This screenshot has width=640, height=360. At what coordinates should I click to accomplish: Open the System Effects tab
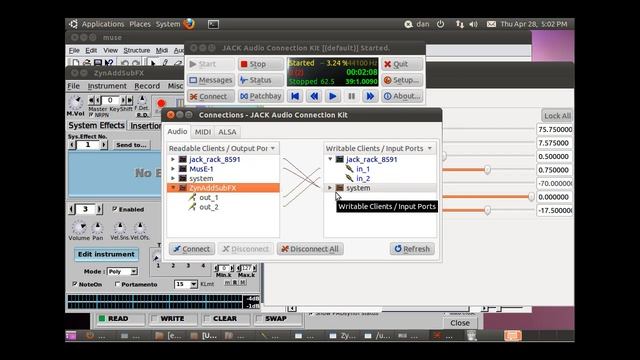pyautogui.click(x=96, y=125)
